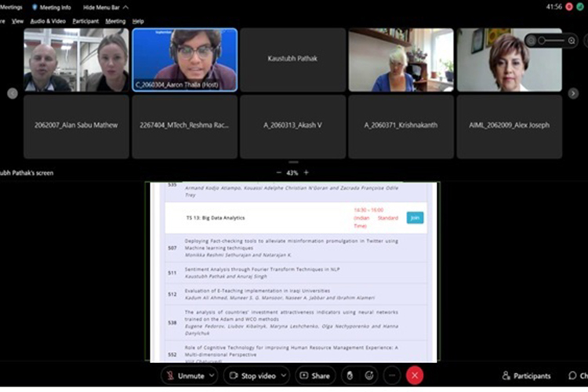Click the Share content button
588x392 pixels.
(x=315, y=376)
